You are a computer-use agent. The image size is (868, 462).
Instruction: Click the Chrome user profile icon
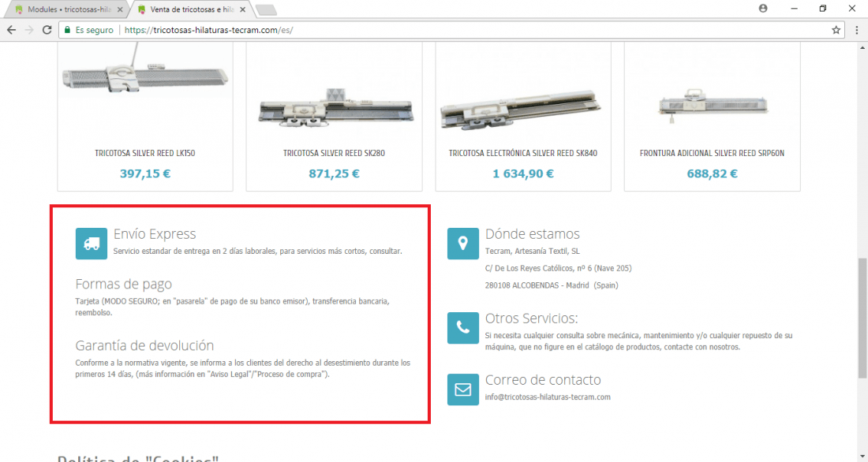(763, 9)
